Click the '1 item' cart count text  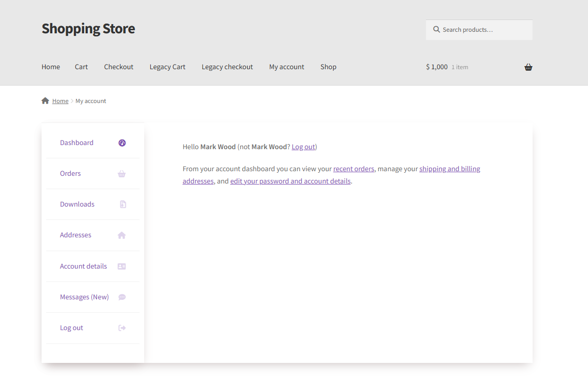pos(460,67)
